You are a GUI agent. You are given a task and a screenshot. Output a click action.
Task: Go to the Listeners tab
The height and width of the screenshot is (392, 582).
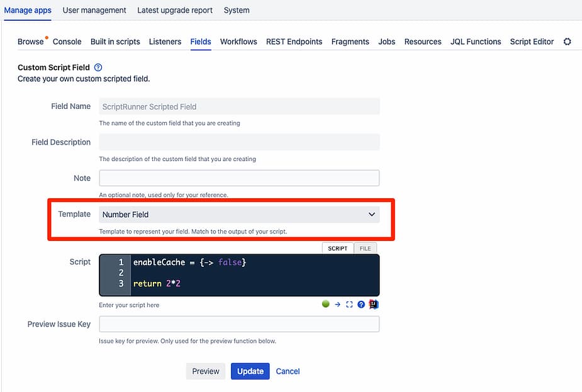pyautogui.click(x=165, y=42)
